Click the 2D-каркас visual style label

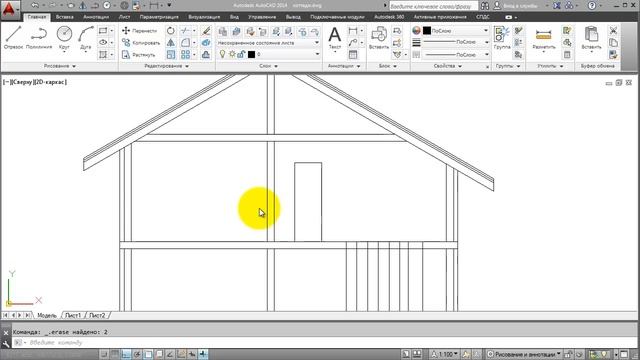50,82
